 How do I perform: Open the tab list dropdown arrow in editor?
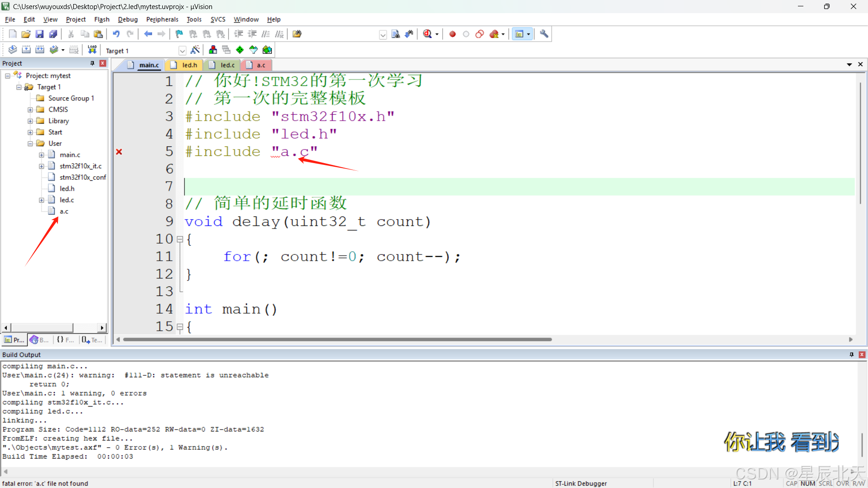tap(849, 65)
